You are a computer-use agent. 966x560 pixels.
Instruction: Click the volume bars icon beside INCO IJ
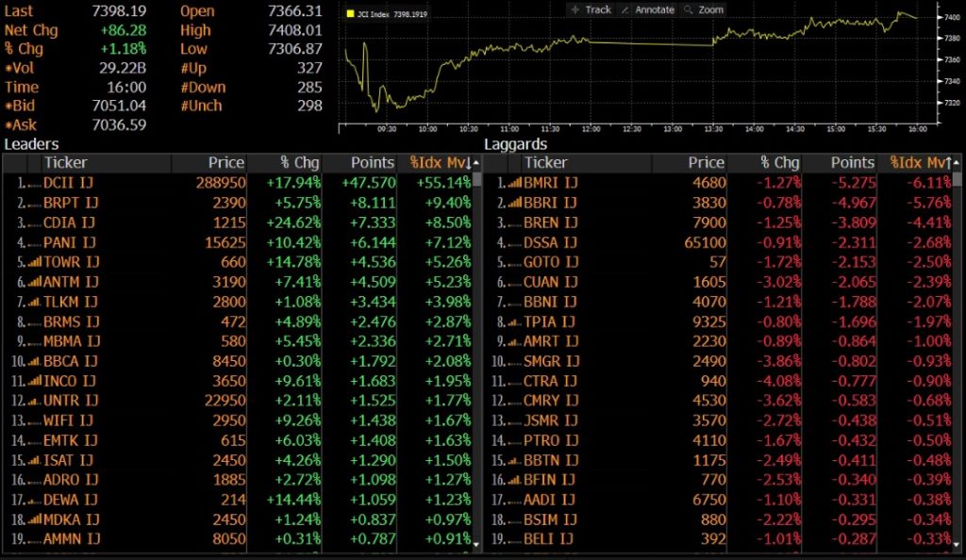35,382
